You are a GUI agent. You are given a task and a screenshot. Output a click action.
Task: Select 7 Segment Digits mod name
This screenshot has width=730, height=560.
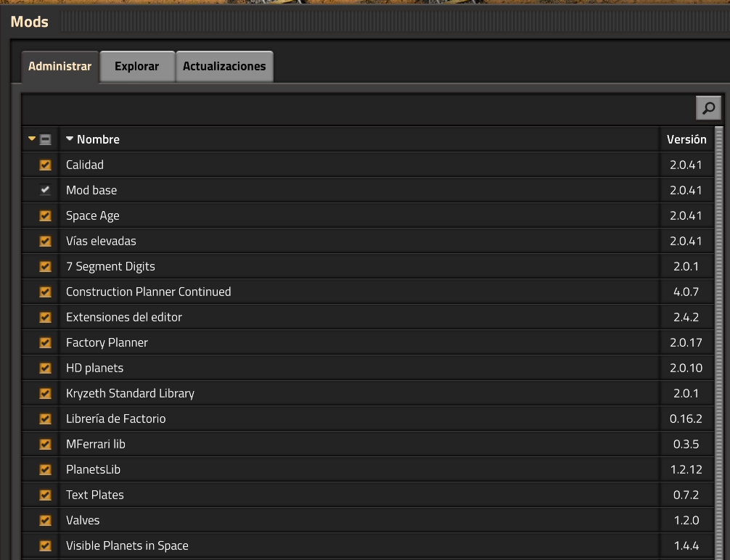[110, 266]
